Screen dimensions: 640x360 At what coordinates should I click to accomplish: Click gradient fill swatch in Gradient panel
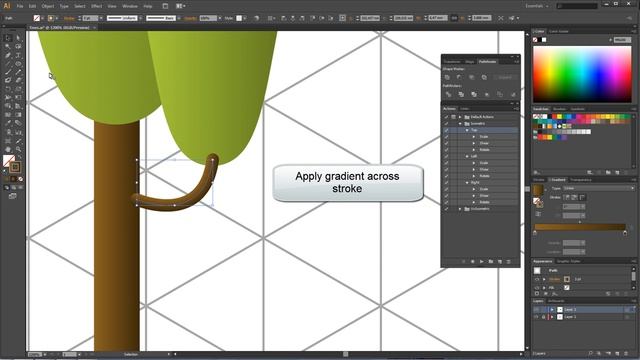coord(538,190)
